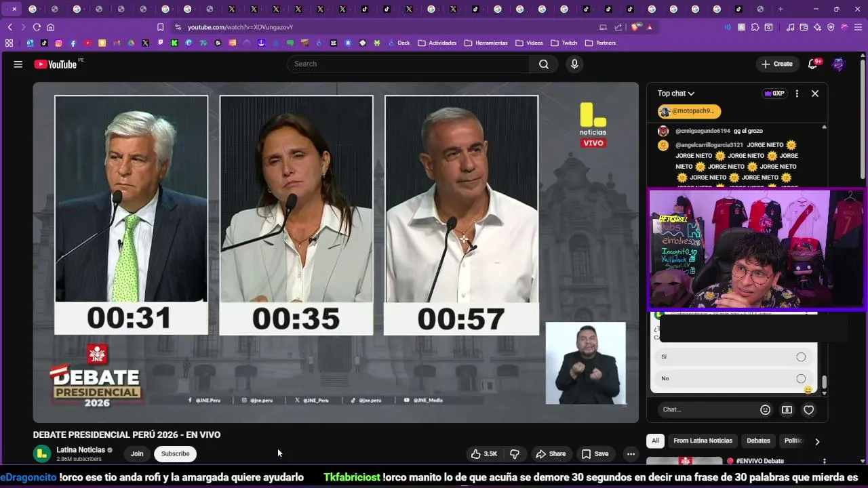Click the search magnifier button

tap(544, 64)
